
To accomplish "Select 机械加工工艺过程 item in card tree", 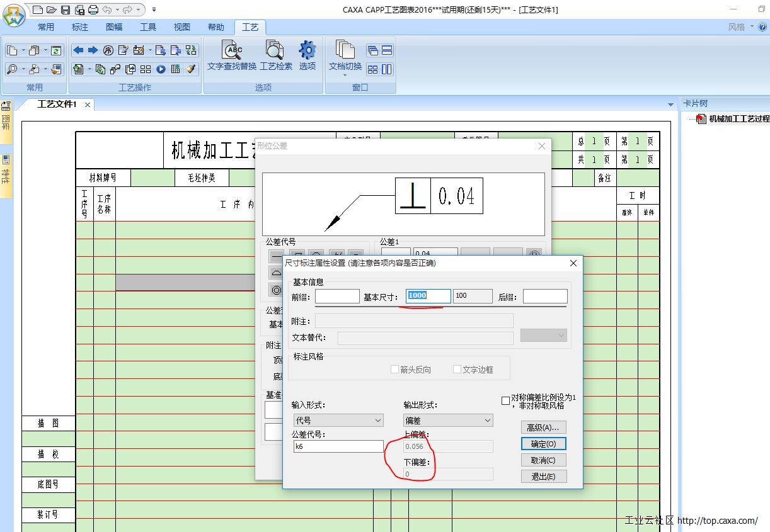I will click(x=738, y=118).
